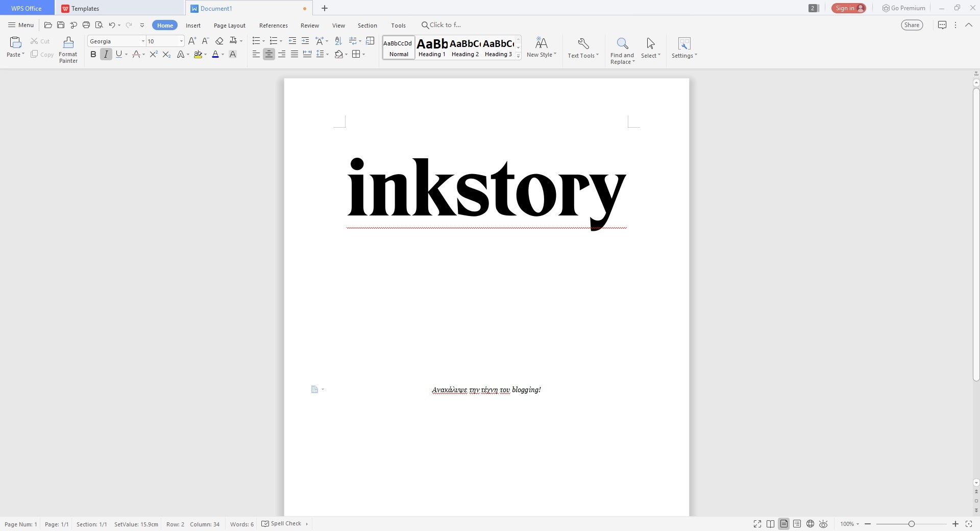This screenshot has width=980, height=531.
Task: Apply superscript formatting
Action: point(153,54)
